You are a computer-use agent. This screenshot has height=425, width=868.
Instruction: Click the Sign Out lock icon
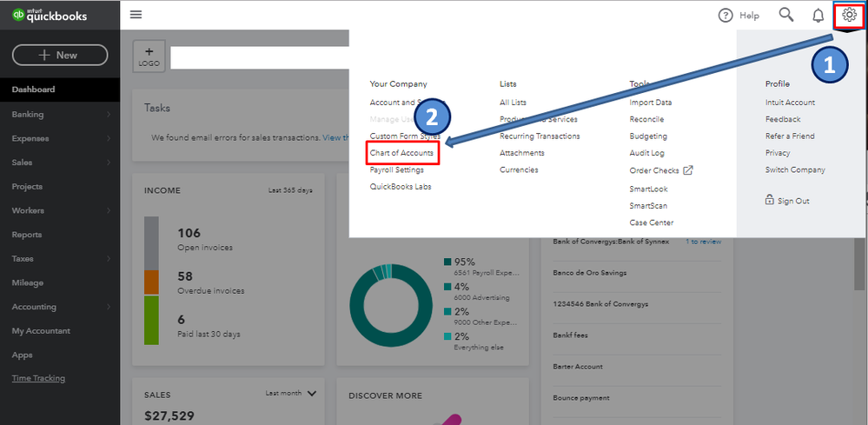769,200
